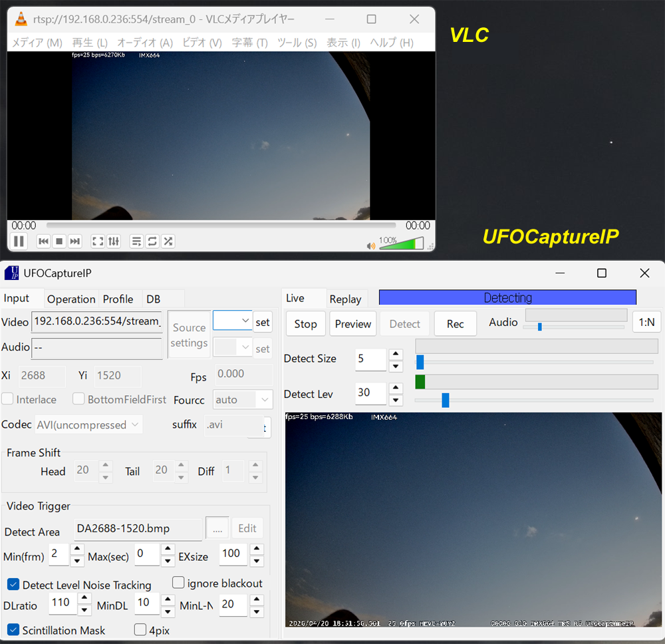Open the Codec AVI(uncompressed) dropdown
Screen dimensions: 665x644
88,424
